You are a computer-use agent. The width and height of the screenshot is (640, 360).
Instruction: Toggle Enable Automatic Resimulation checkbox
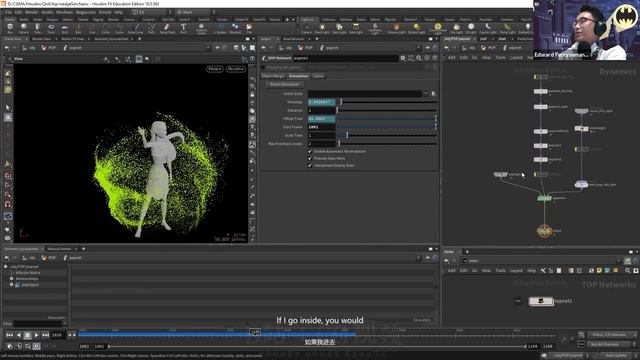(310, 151)
